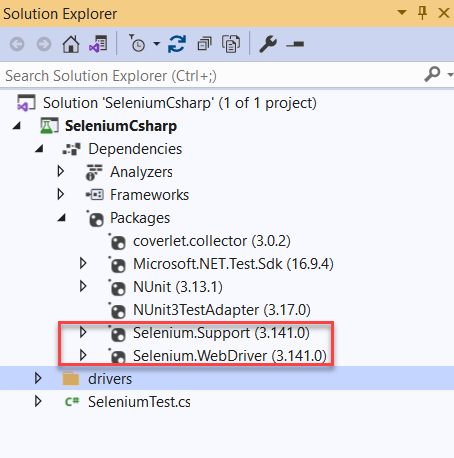Open Properties with the wrench icon
The image size is (454, 458).
click(x=268, y=44)
